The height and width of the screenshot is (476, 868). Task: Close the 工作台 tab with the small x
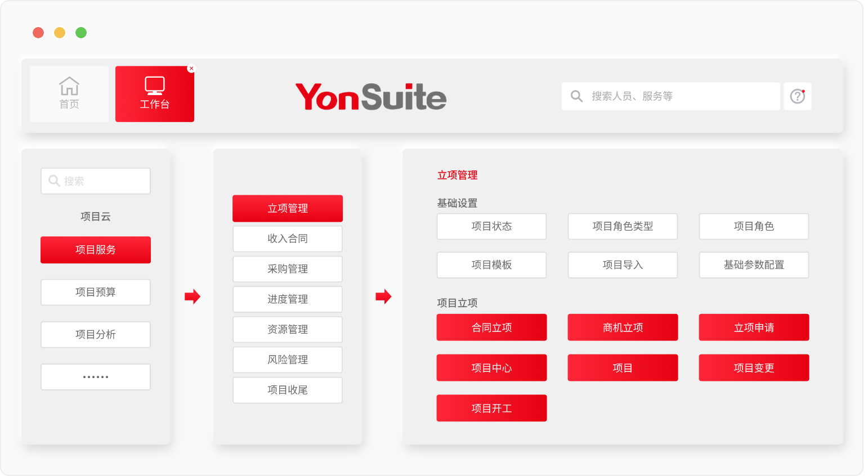[x=191, y=69]
